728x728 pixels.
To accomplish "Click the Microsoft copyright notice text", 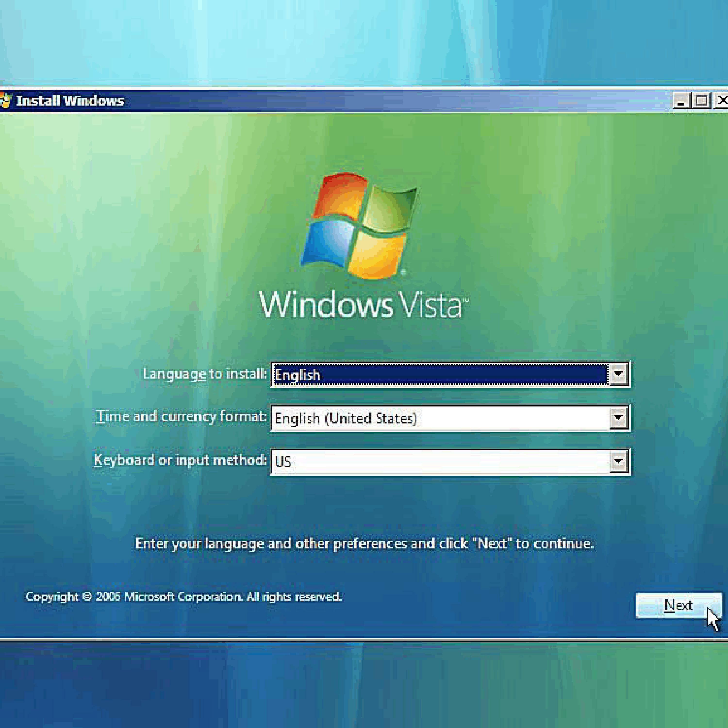I will click(183, 597).
